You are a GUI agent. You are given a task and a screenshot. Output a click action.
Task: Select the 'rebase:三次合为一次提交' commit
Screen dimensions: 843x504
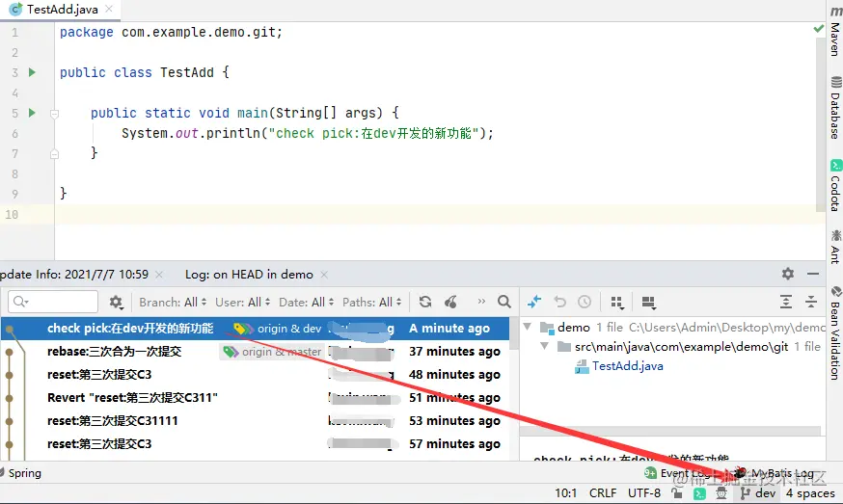pos(255,352)
